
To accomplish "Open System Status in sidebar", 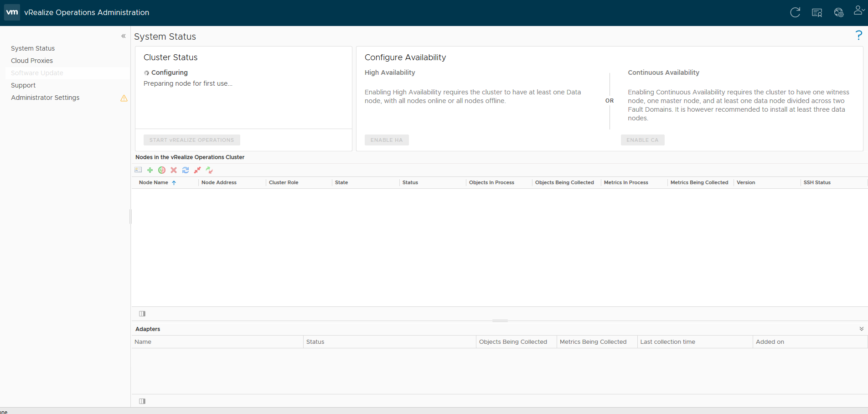I will coord(33,48).
